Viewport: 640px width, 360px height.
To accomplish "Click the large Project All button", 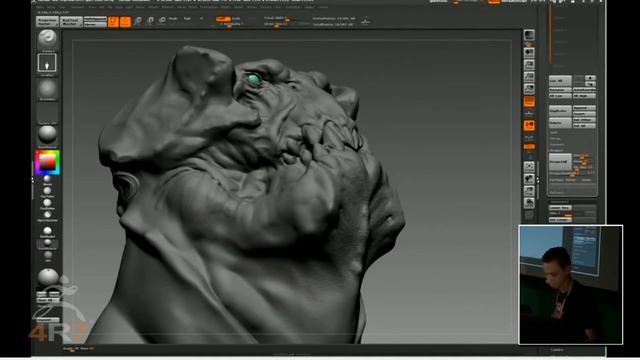I will click(x=560, y=162).
